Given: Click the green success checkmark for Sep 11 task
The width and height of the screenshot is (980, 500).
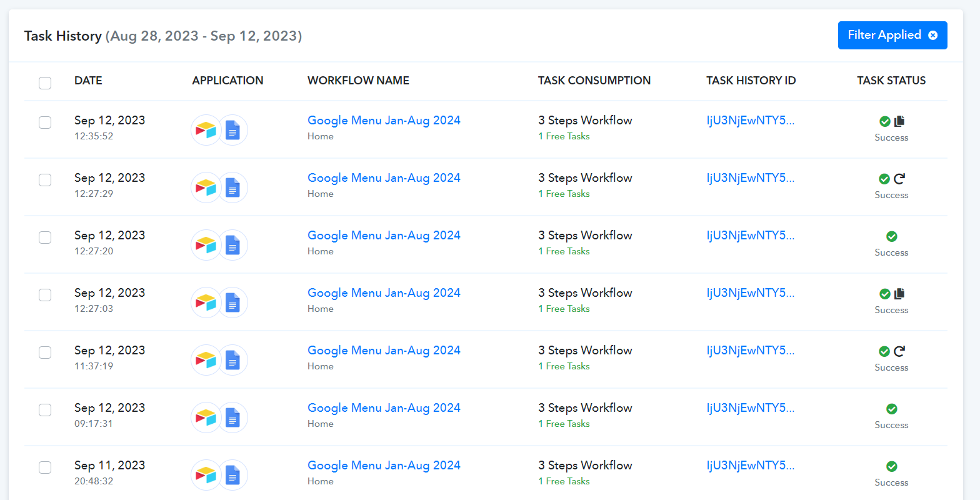Looking at the screenshot, I should [x=892, y=466].
